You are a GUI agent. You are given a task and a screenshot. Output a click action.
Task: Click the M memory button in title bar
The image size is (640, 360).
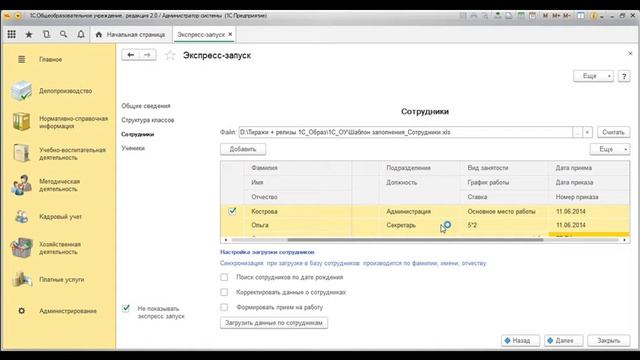tap(545, 16)
